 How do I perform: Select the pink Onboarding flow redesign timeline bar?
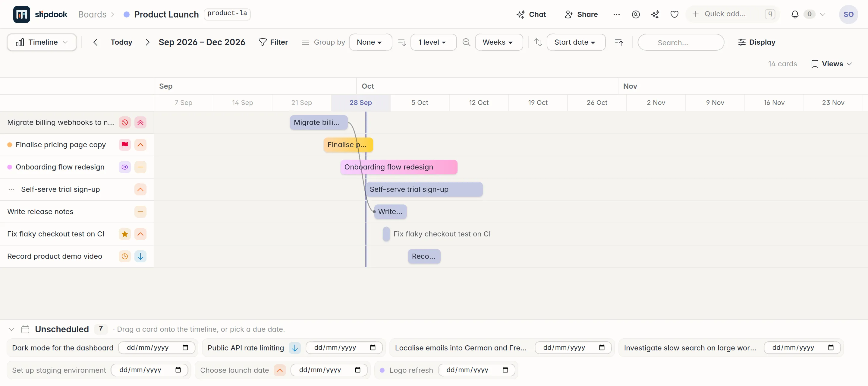[399, 167]
